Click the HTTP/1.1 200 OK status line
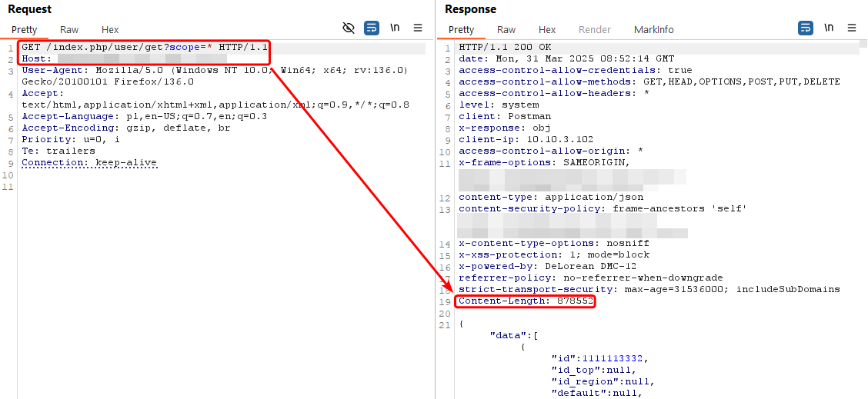Image resolution: width=868 pixels, height=399 pixels. coord(505,47)
